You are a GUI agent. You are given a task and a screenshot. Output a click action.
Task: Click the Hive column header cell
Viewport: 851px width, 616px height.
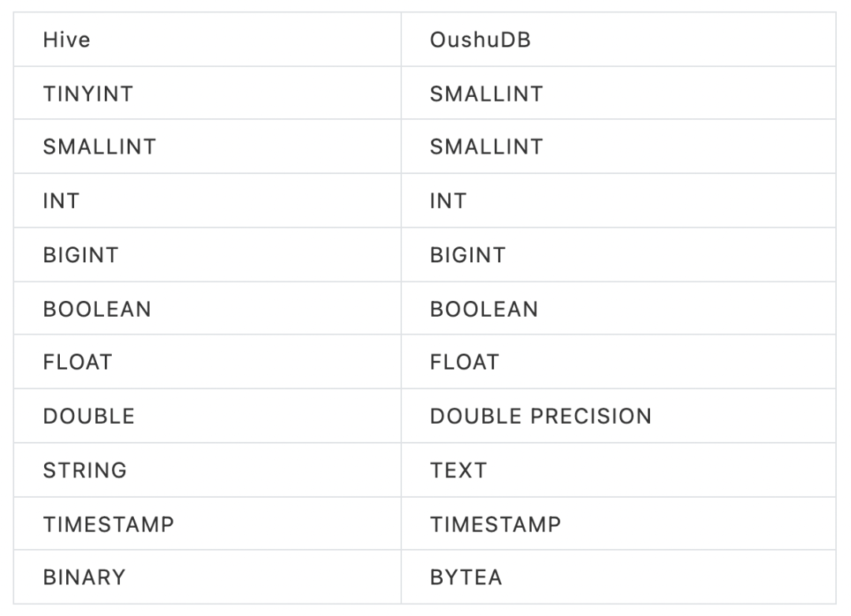click(x=67, y=40)
